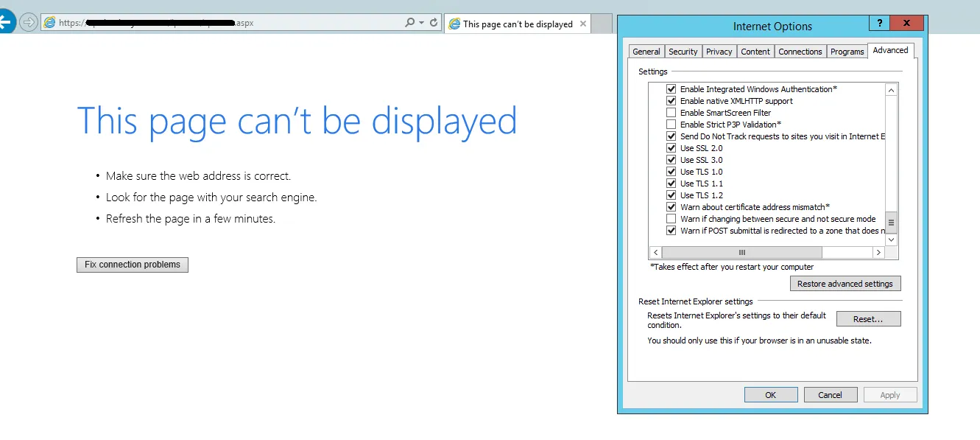
Task: Click settings list scroll down arrow
Action: [x=891, y=240]
